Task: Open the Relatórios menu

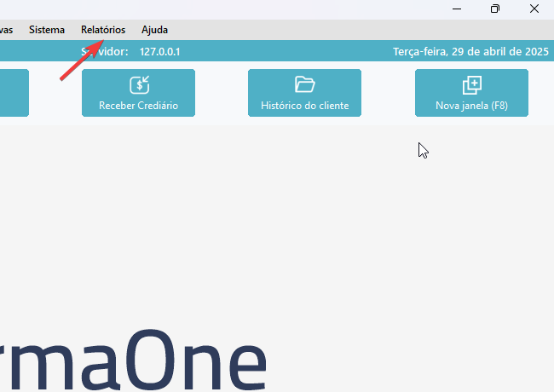Action: pyautogui.click(x=103, y=30)
